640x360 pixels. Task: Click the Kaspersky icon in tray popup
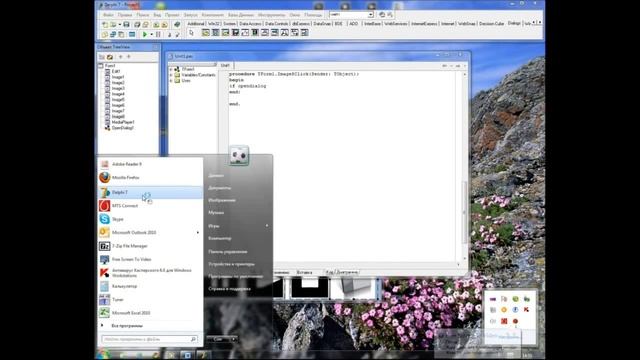tap(527, 310)
